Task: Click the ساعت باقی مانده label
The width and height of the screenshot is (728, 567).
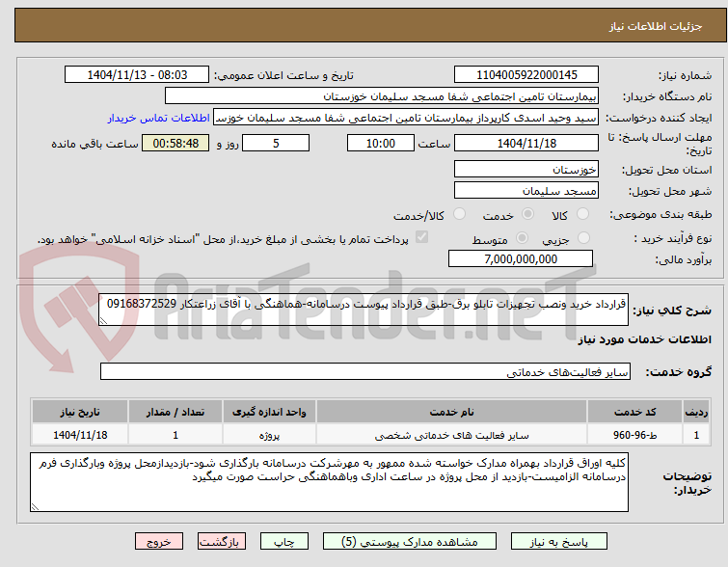Action: point(94,144)
